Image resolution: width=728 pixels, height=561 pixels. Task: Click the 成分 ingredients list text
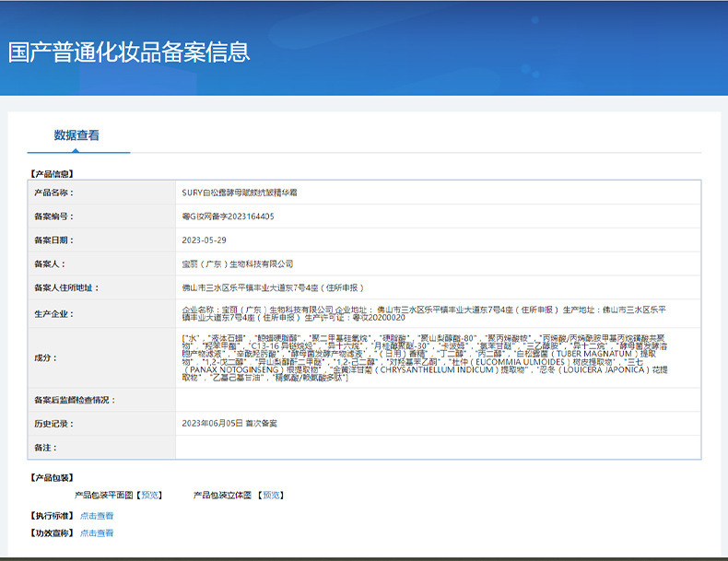coord(425,357)
